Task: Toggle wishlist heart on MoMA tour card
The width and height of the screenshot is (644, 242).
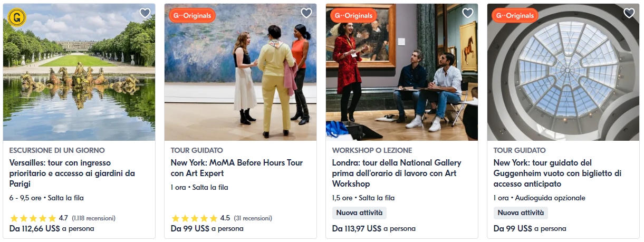Action: 306,13
